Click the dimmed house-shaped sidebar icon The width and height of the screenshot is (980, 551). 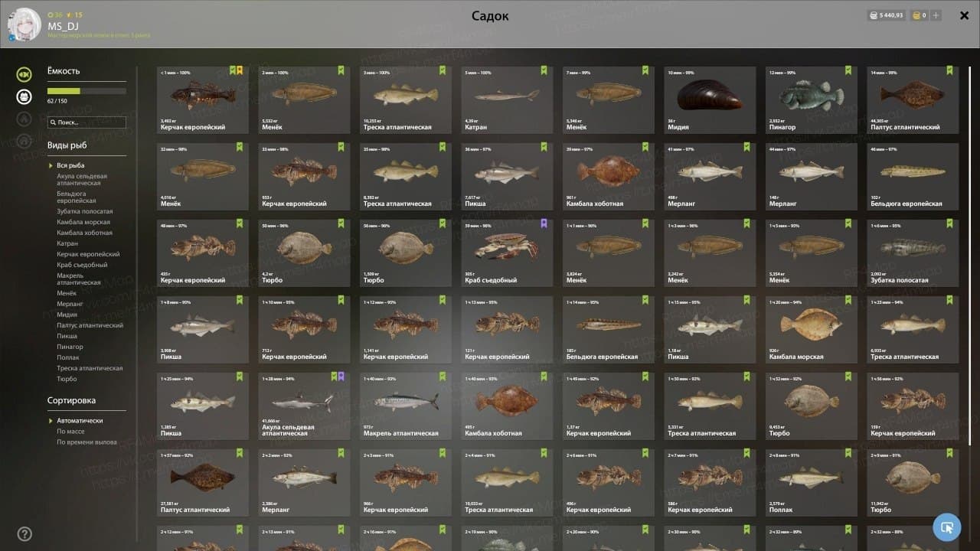coord(24,141)
